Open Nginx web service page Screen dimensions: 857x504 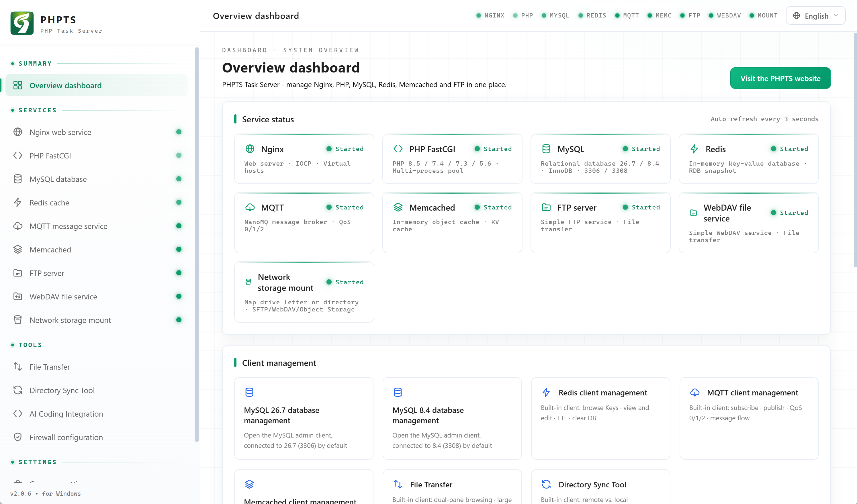97,132
